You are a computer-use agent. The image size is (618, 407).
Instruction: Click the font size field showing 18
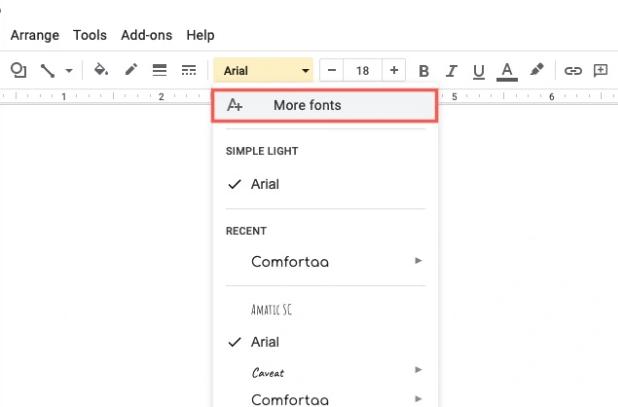coord(363,71)
